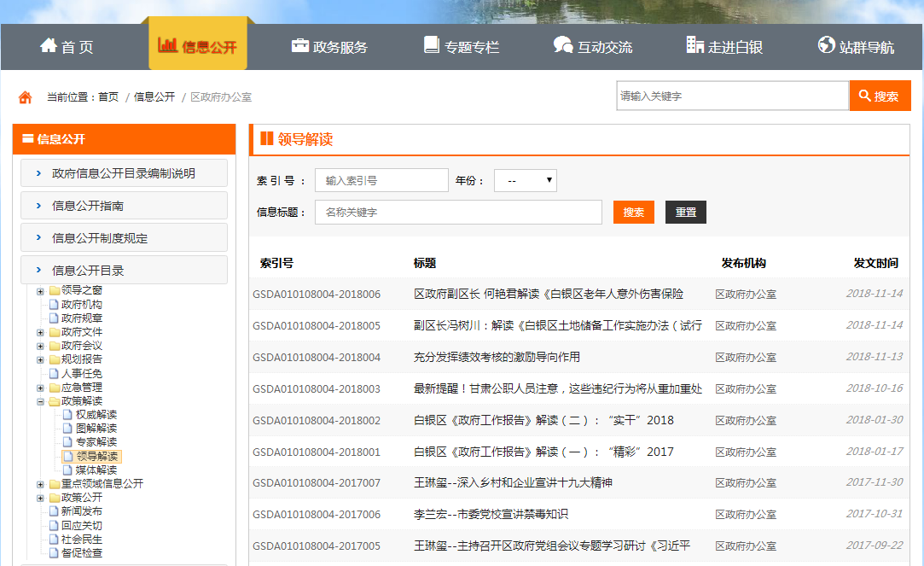Click date 2018-10-16 in table
This screenshot has width=924, height=566.
875,388
